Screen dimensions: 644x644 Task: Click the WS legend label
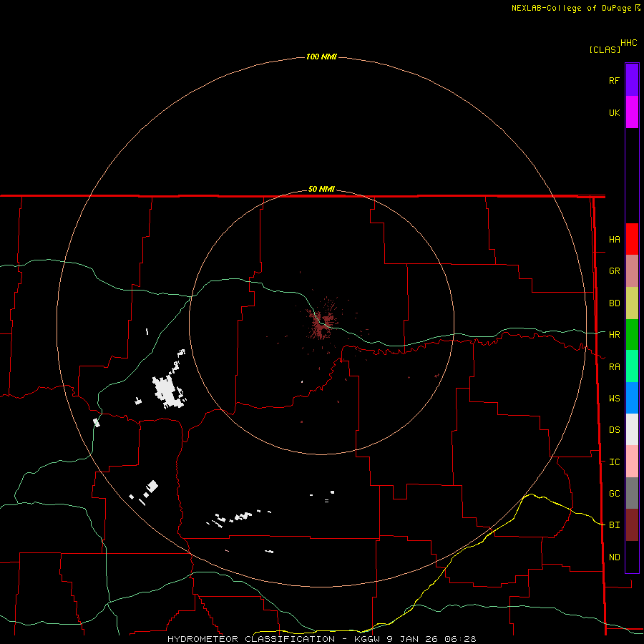(614, 399)
